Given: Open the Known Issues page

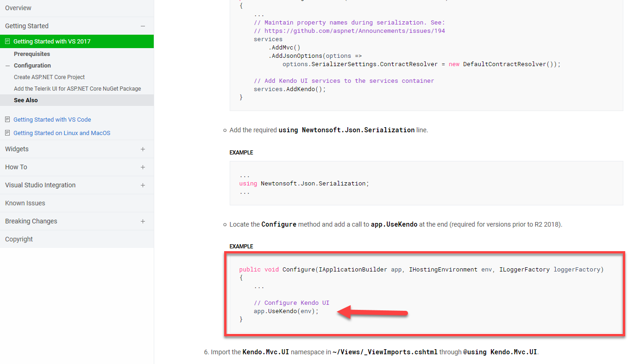Looking at the screenshot, I should pos(25,203).
